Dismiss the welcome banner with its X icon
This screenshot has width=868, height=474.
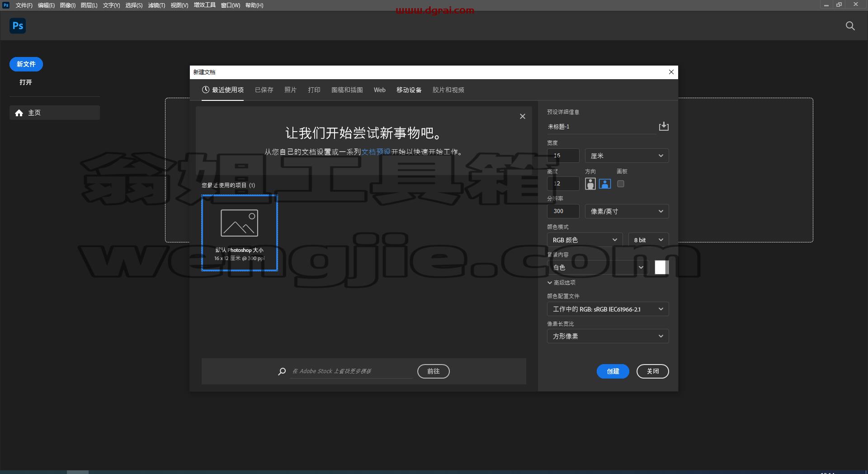(523, 116)
